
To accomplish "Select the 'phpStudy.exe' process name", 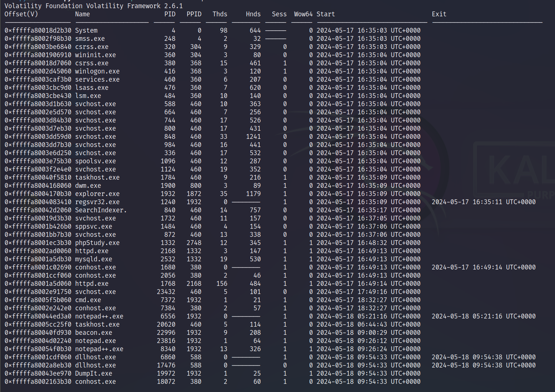I will tap(97, 243).
